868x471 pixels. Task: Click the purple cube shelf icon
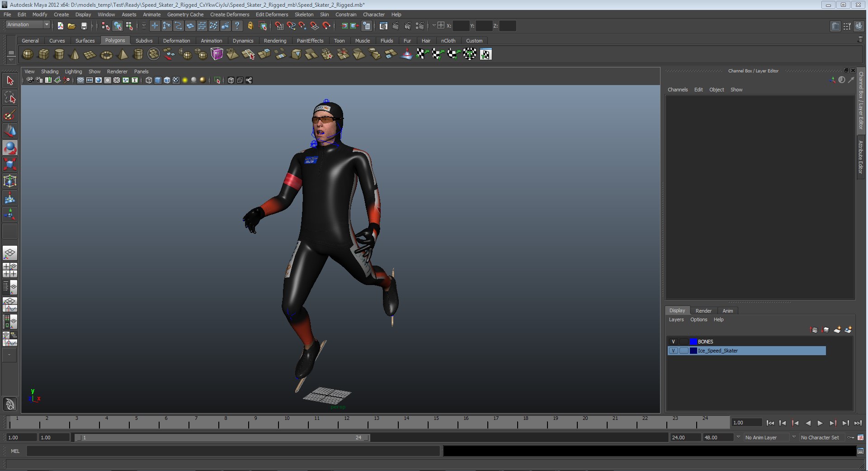click(217, 54)
